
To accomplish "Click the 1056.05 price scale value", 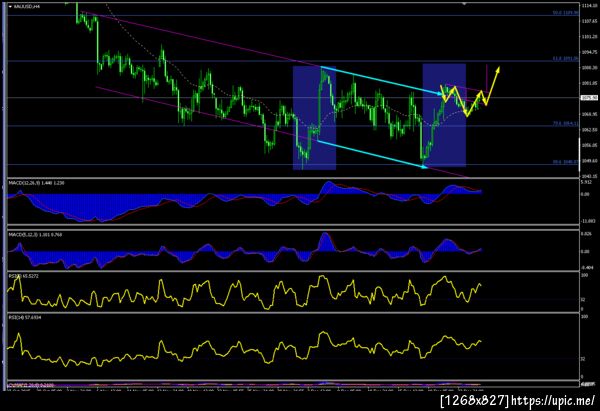I will coord(589,145).
